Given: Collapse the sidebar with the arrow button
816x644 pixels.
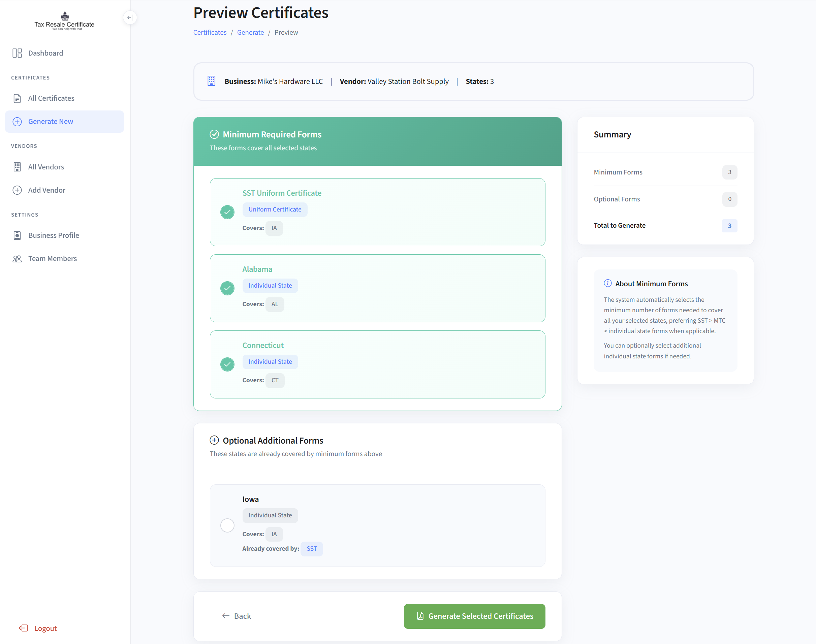Looking at the screenshot, I should click(130, 17).
